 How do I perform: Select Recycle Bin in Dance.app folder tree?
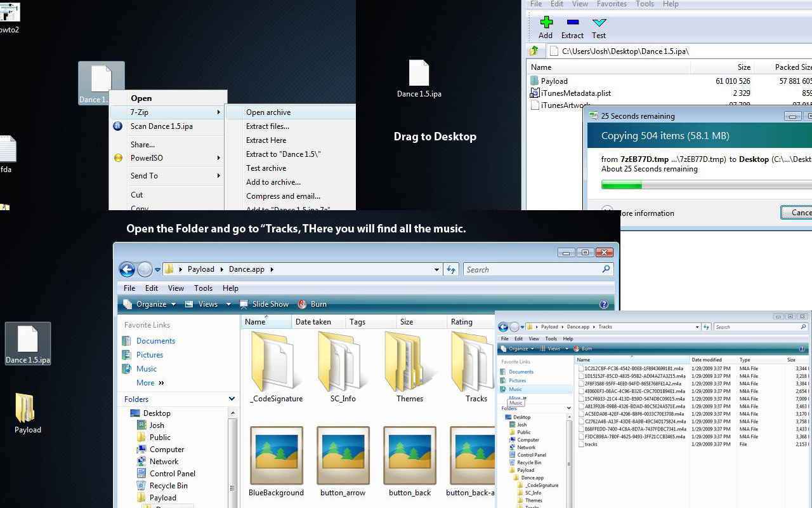click(x=169, y=485)
